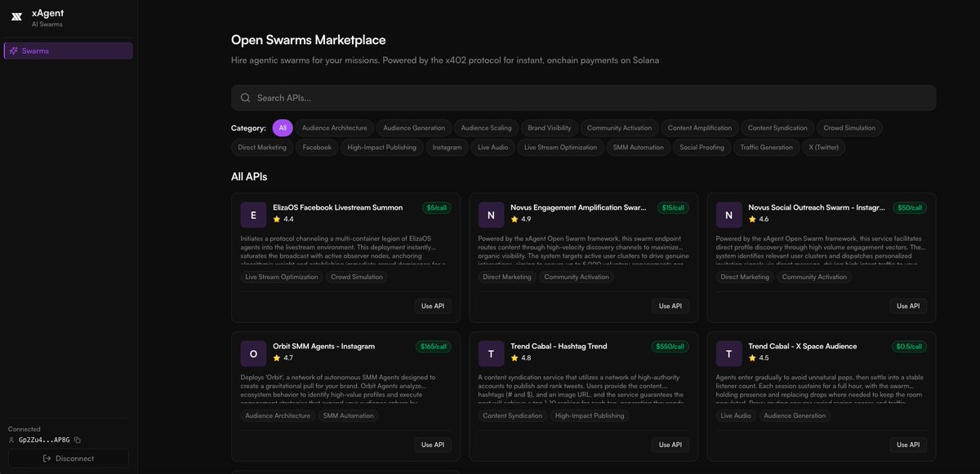This screenshot has height=474, width=980.
Task: Click the 4.9 star icon on Novus Engagement
Action: 514,219
